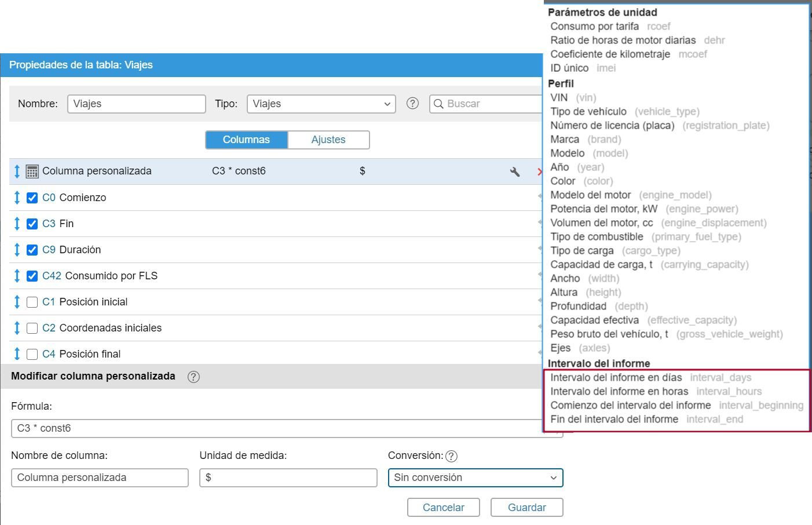The height and width of the screenshot is (525, 812).
Task: Click the help icon next to Conversión
Action: [x=452, y=456]
